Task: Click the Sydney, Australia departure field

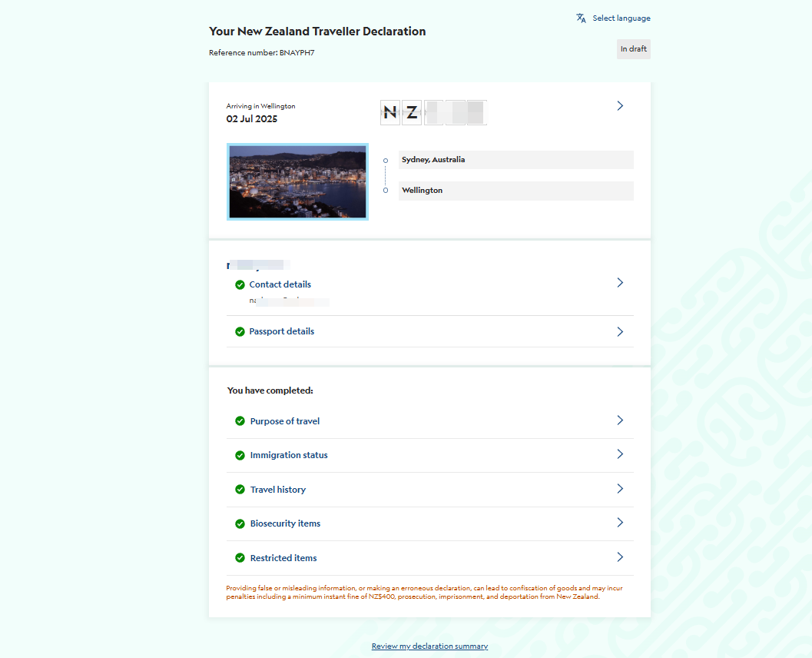Action: point(515,160)
